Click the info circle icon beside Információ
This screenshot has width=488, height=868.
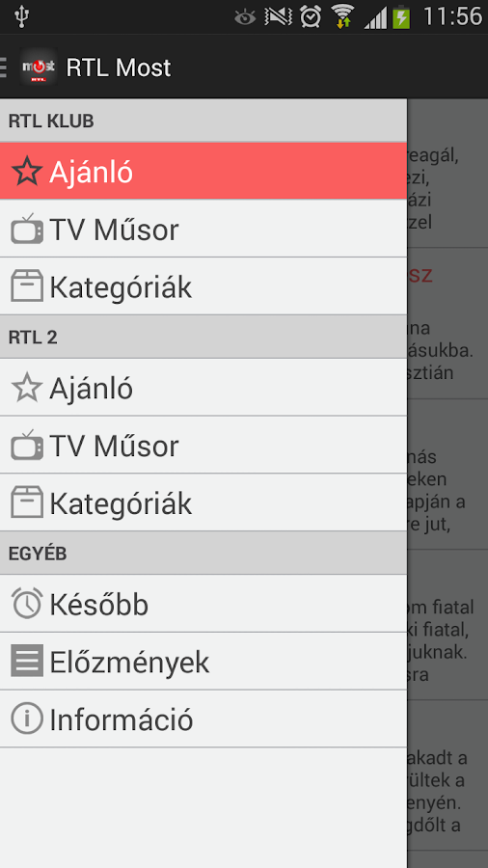point(27,719)
